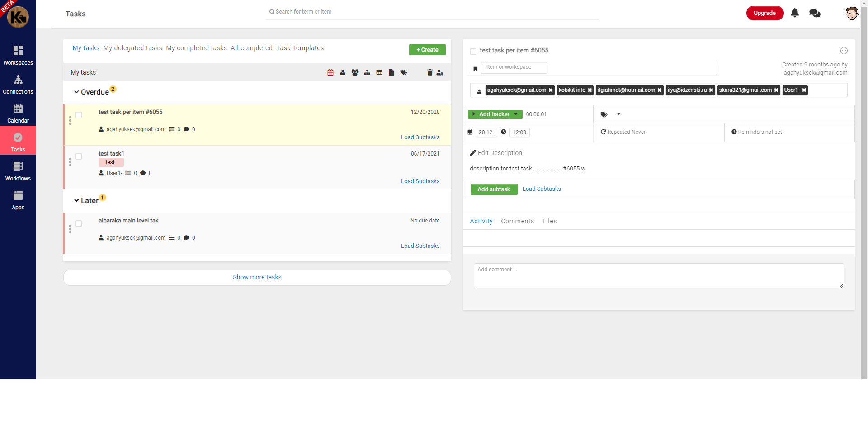Remove kobikit info assignee chip
868x435 pixels.
tap(590, 90)
